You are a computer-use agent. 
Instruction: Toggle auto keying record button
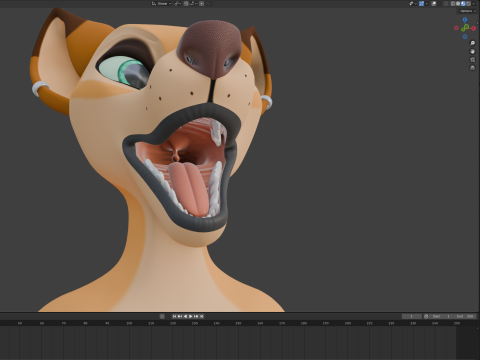click(162, 316)
